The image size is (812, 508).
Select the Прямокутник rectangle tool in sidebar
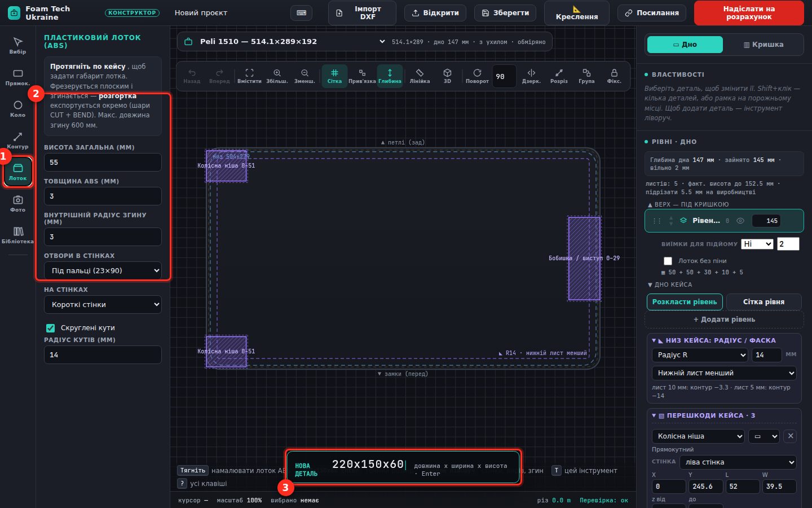(17, 77)
